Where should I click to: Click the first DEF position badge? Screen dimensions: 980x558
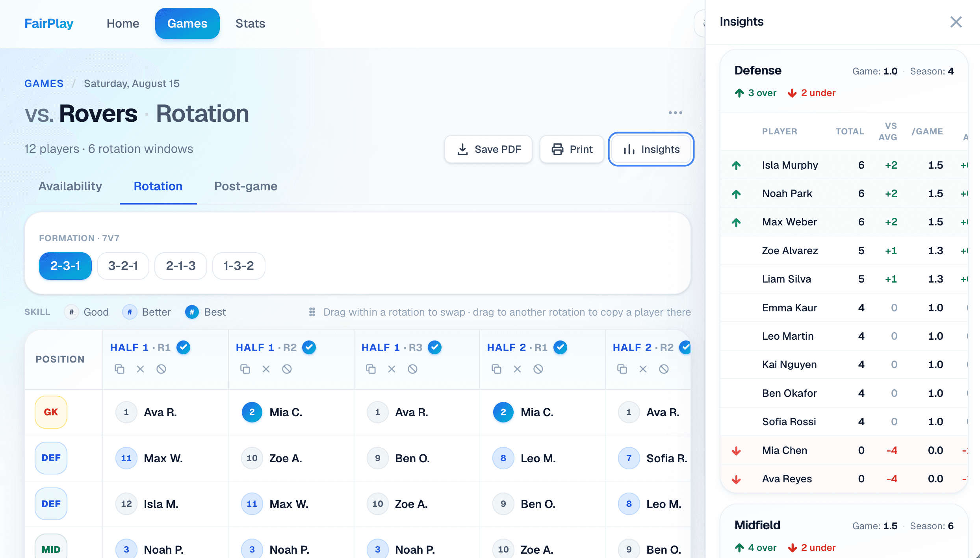point(51,458)
